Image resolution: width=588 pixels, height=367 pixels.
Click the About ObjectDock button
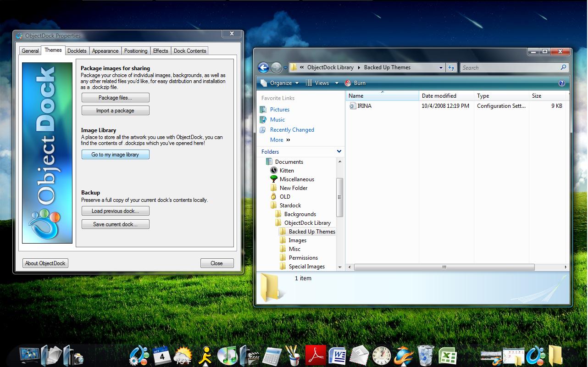pos(45,263)
